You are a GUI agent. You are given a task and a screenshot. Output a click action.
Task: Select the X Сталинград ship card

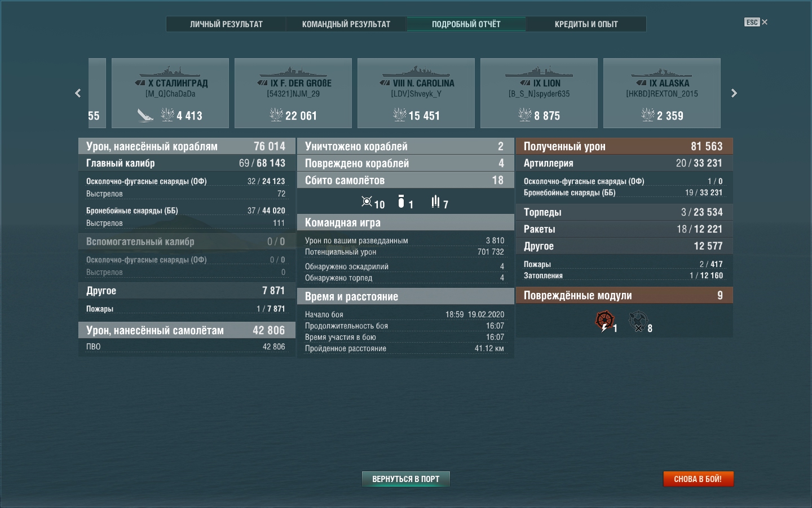pos(170,93)
